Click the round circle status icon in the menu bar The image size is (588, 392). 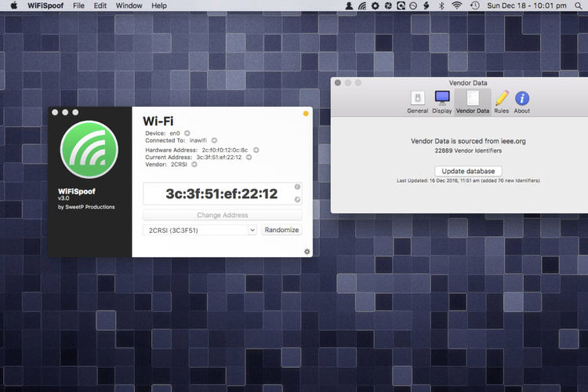(x=414, y=6)
